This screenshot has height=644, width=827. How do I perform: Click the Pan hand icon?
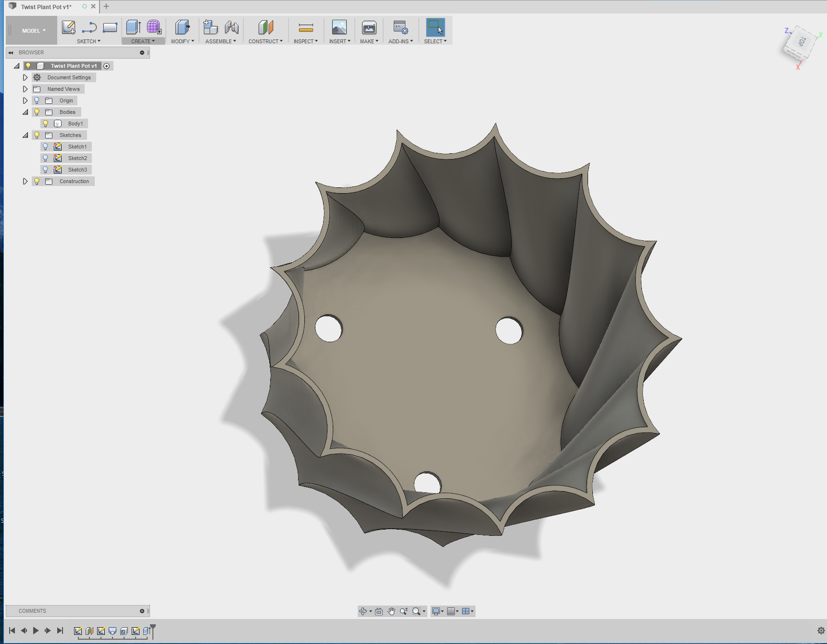click(x=391, y=611)
